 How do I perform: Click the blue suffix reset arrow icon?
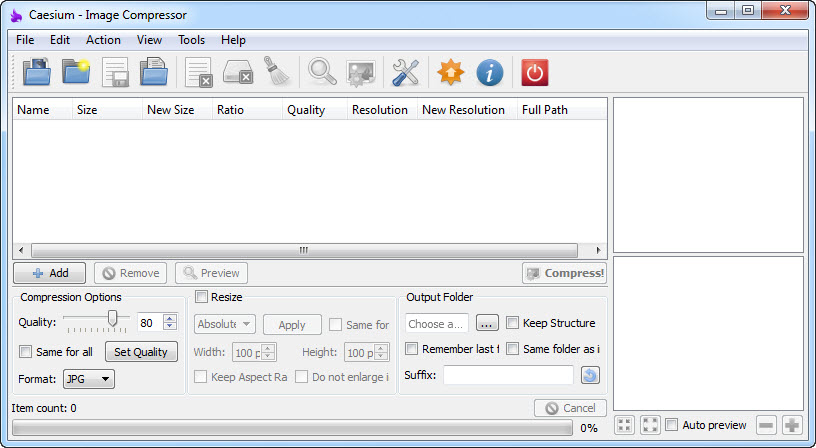tap(590, 375)
